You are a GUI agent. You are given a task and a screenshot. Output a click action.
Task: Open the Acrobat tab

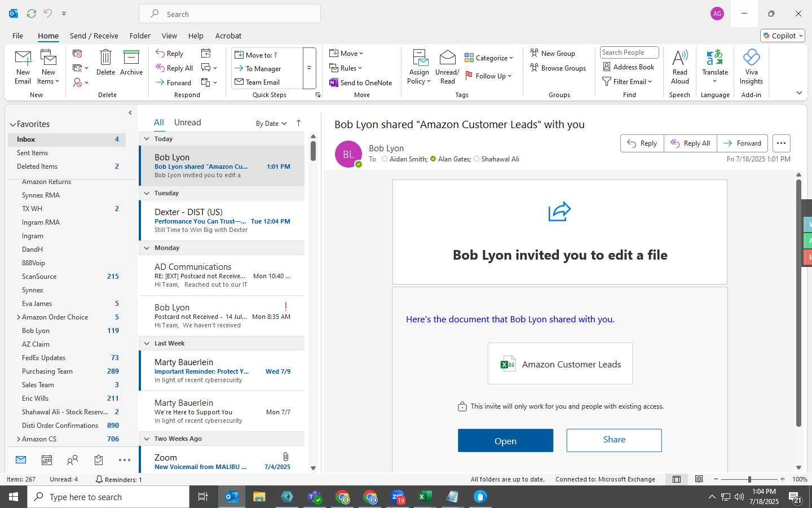[228, 36]
